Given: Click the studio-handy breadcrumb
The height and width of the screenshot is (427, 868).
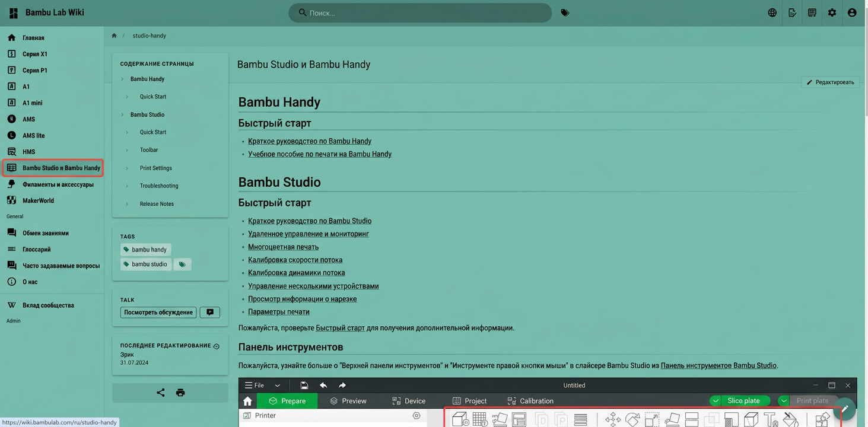Looking at the screenshot, I should pyautogui.click(x=149, y=36).
